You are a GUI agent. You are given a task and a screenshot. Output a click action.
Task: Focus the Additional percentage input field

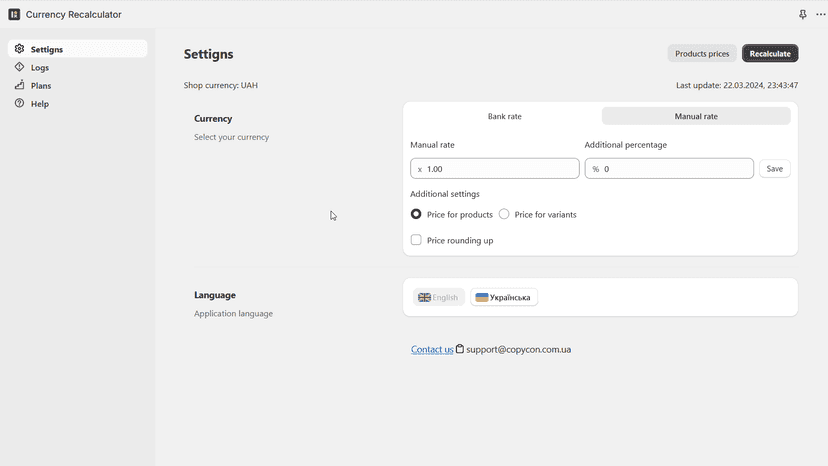pos(669,169)
